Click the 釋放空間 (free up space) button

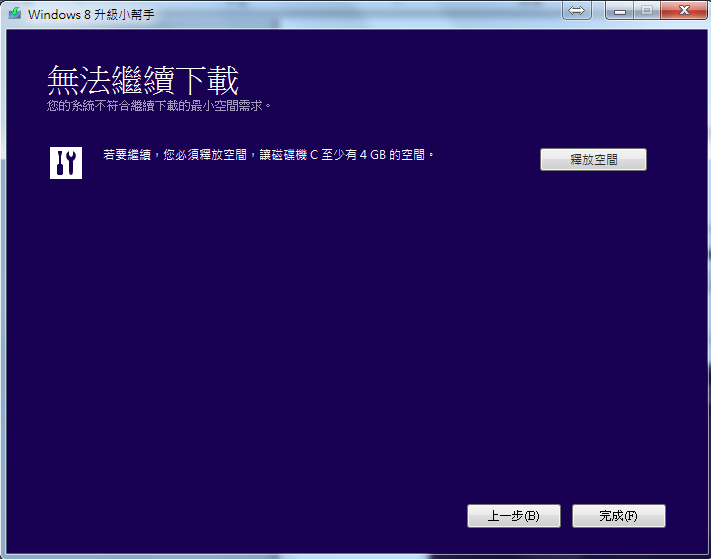[x=593, y=160]
